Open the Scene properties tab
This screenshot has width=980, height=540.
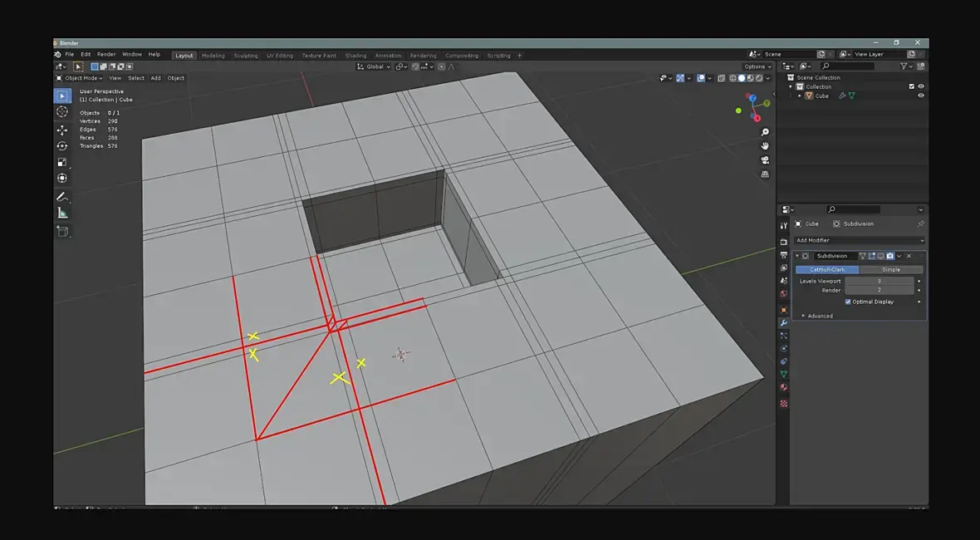coord(784,282)
